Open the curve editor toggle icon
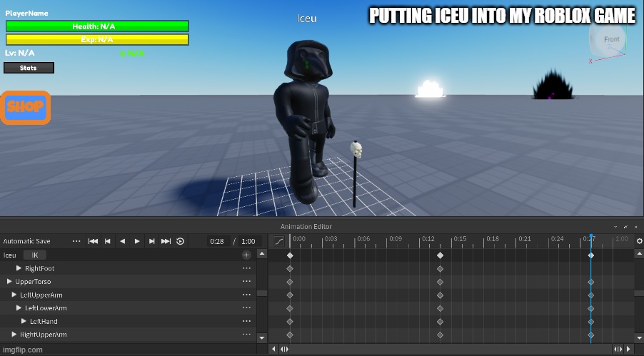Viewport: 644px width, 356px height. (x=279, y=241)
